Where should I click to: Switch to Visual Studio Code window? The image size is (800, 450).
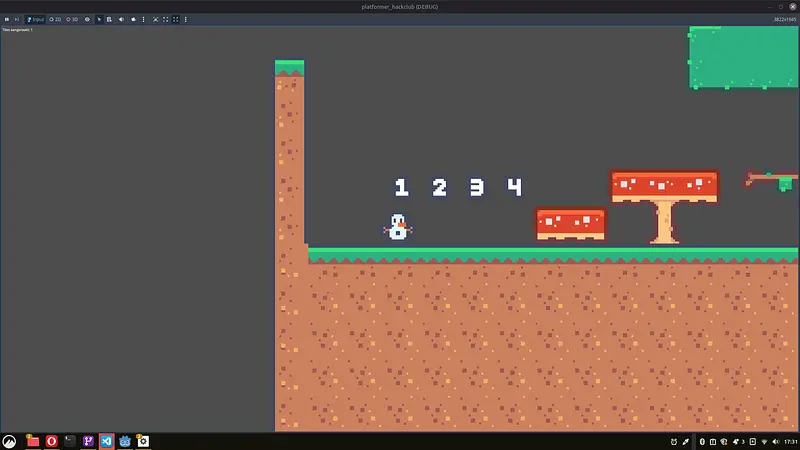click(x=106, y=441)
